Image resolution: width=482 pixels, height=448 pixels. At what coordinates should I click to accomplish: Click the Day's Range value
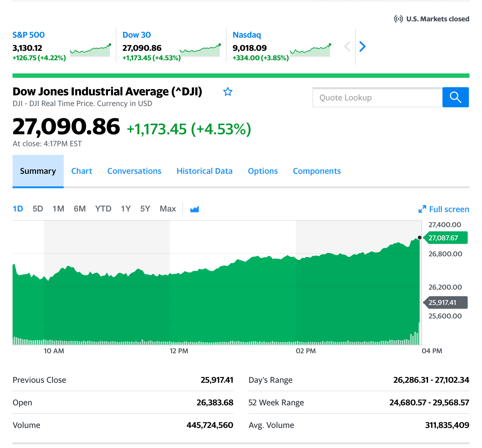[431, 380]
